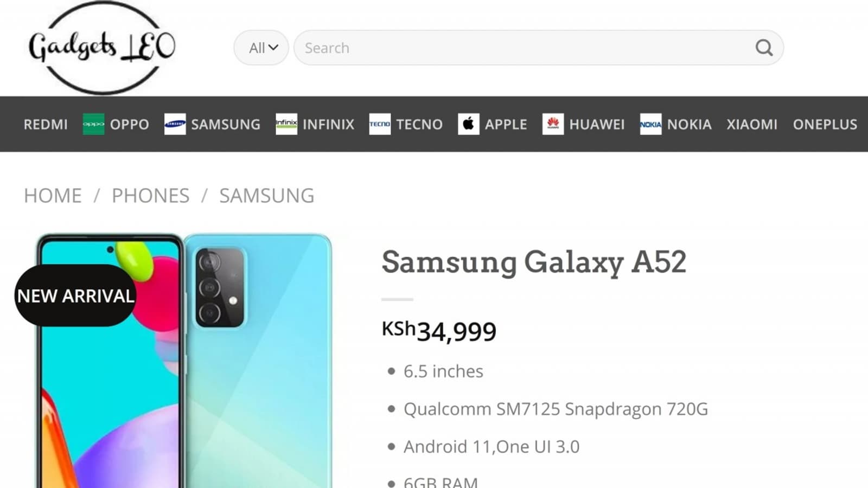Go to ONEPLUS category
868x488 pixels.
(825, 124)
